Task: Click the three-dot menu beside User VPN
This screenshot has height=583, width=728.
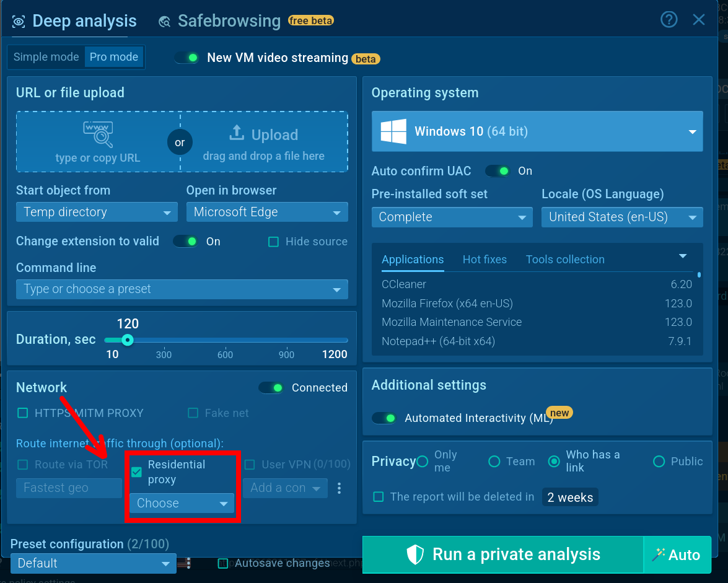Action: 340,488
